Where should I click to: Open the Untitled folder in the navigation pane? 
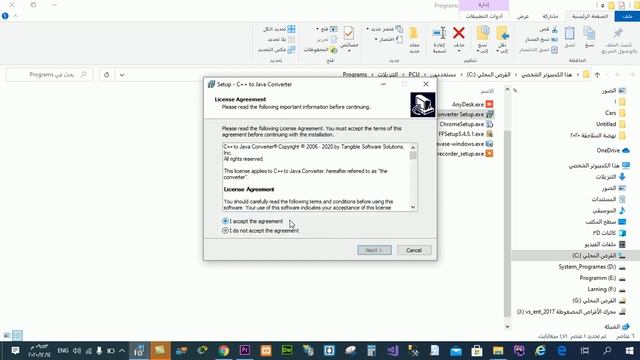pyautogui.click(x=610, y=124)
